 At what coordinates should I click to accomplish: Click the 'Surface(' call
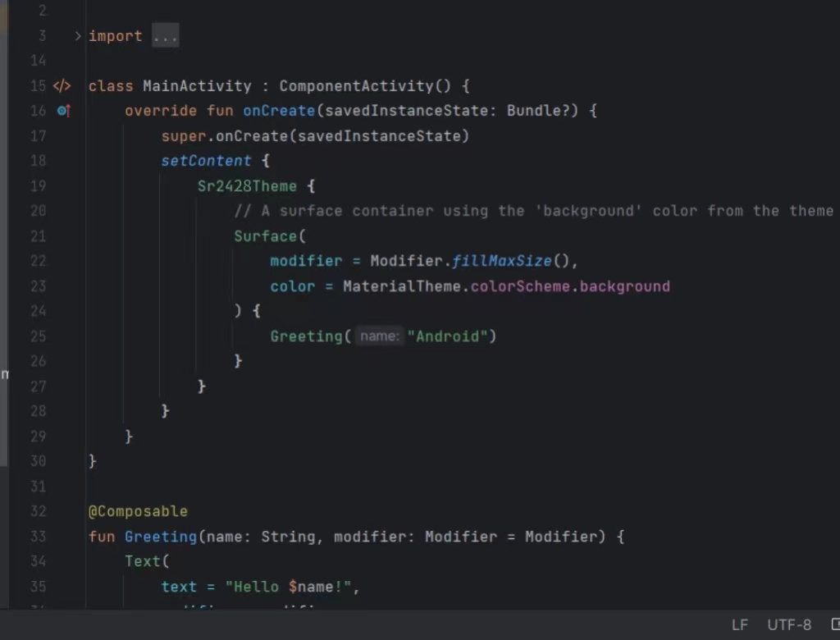(269, 235)
